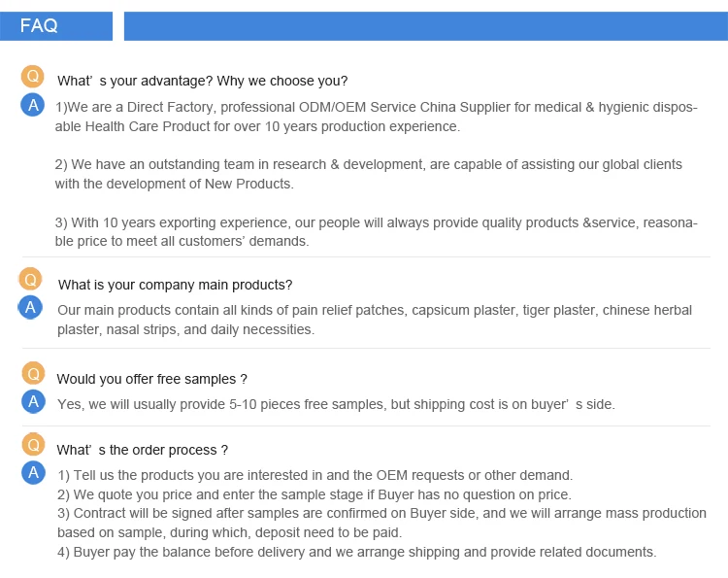Viewport: 728px width, 578px height.
Task: Click the answer about research & development team
Action: pyautogui.click(x=368, y=174)
